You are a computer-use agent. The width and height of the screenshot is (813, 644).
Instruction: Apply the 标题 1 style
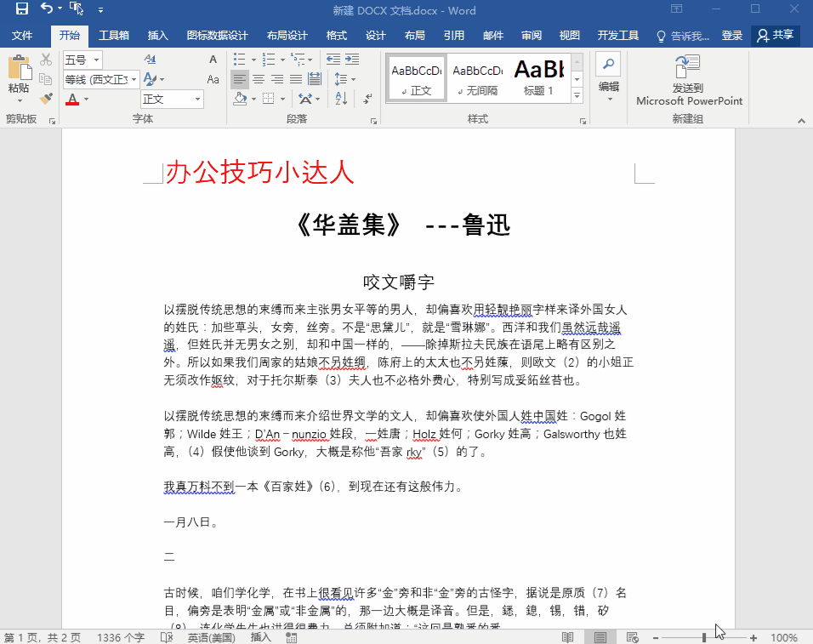(x=538, y=77)
